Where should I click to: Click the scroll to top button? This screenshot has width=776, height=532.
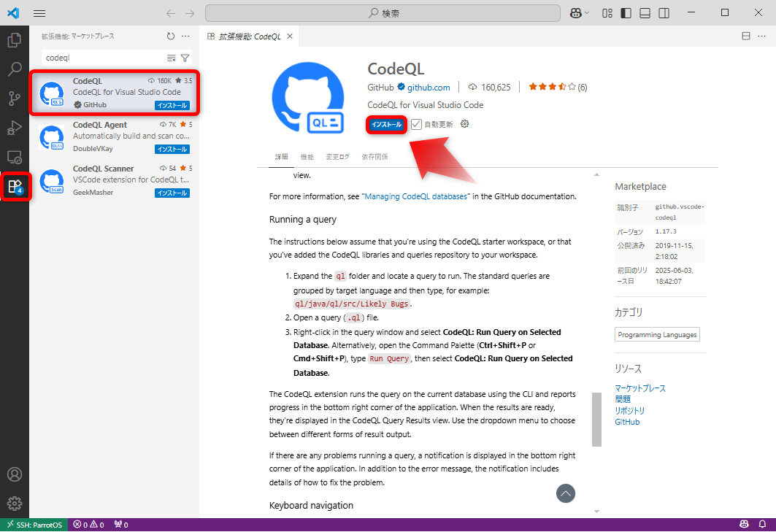coord(566,493)
